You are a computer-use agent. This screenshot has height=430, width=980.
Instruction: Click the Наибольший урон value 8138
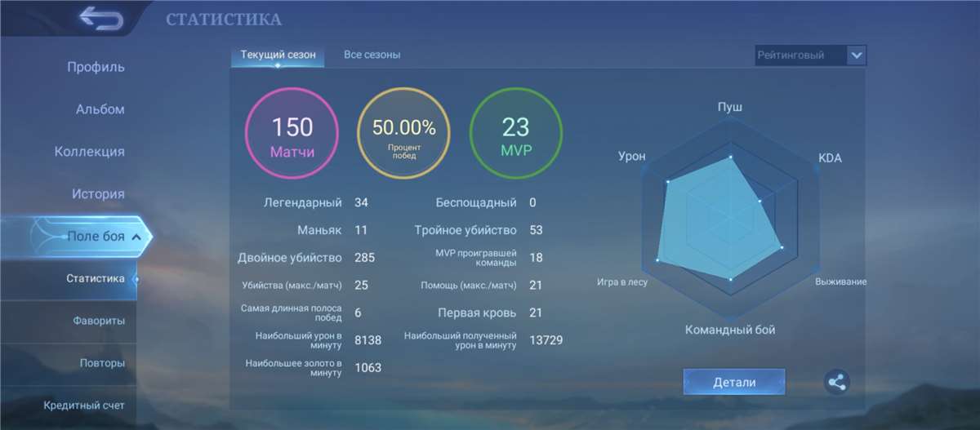367,340
